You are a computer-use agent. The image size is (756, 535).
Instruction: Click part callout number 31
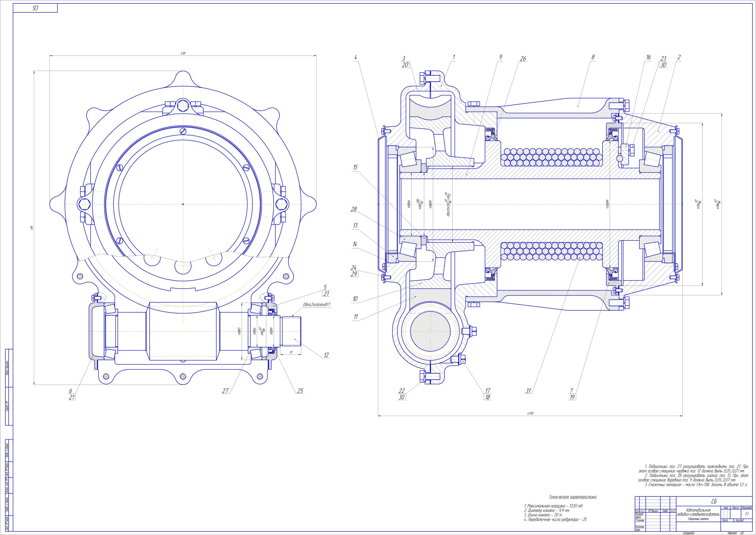[528, 391]
